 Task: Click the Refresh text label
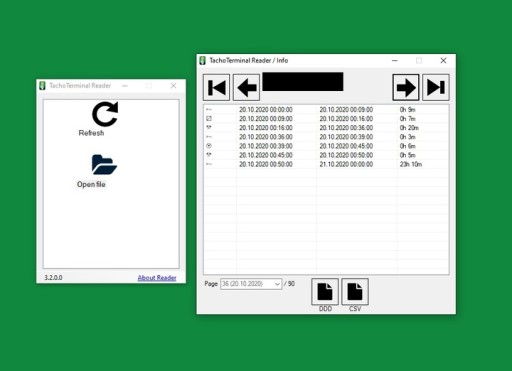91,133
